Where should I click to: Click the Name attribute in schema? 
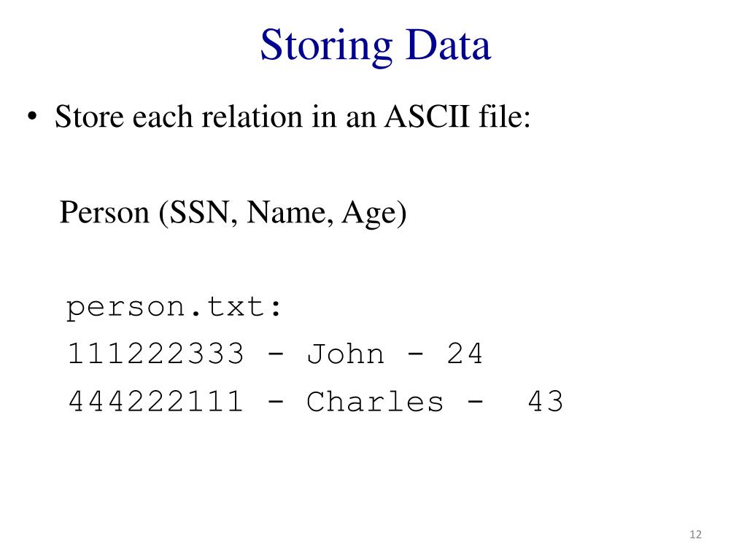286,212
